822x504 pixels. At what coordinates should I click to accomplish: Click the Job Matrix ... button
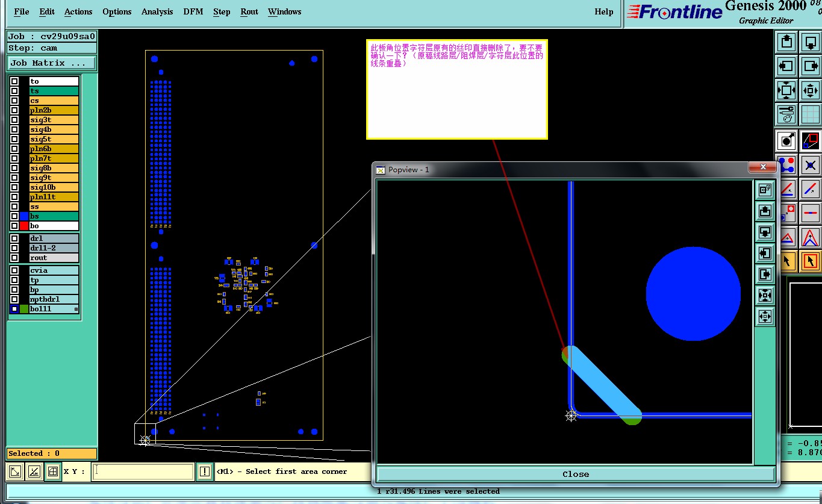[52, 63]
